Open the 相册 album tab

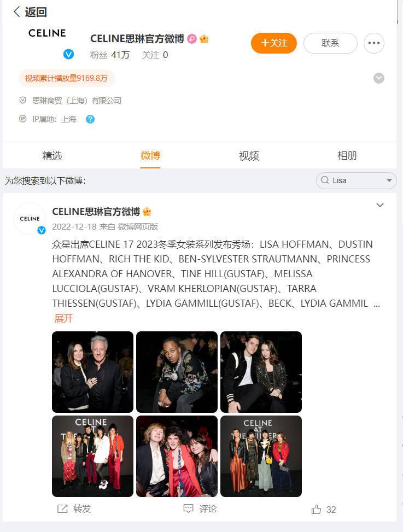[347, 156]
